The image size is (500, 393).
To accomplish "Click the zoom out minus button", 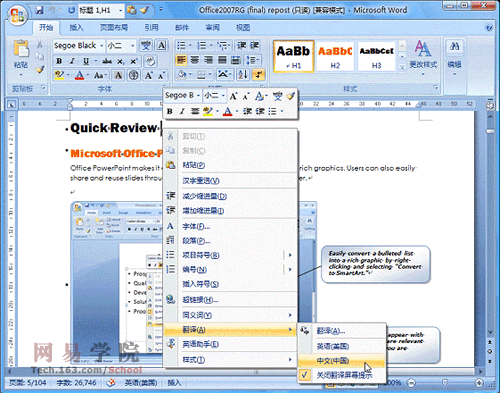I will pos(411,383).
